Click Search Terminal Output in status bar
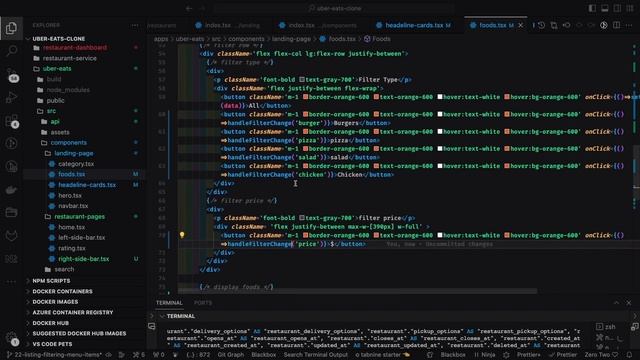Image resolution: width=640 pixels, height=360 pixels. click(x=316, y=355)
